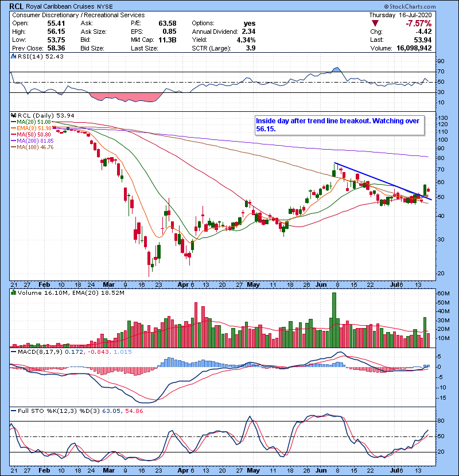This screenshot has height=476, width=459.
Task: Click the latest red candlestick near 55
Action: [x=428, y=190]
